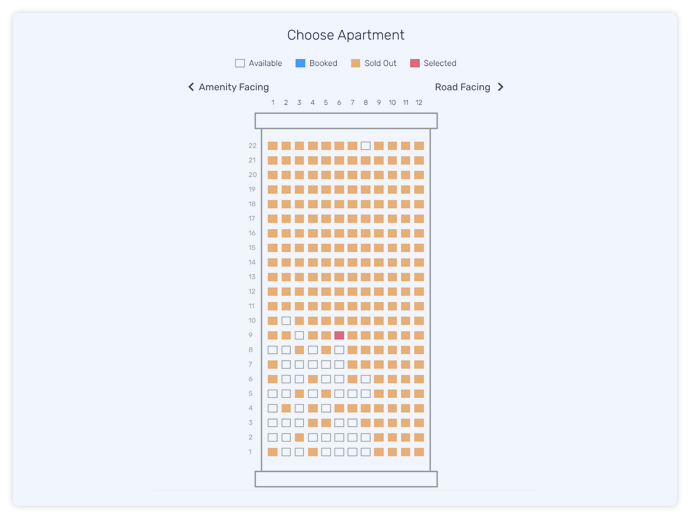Click the Sold Out legend swatch
The image size is (689, 517).
tap(355, 63)
